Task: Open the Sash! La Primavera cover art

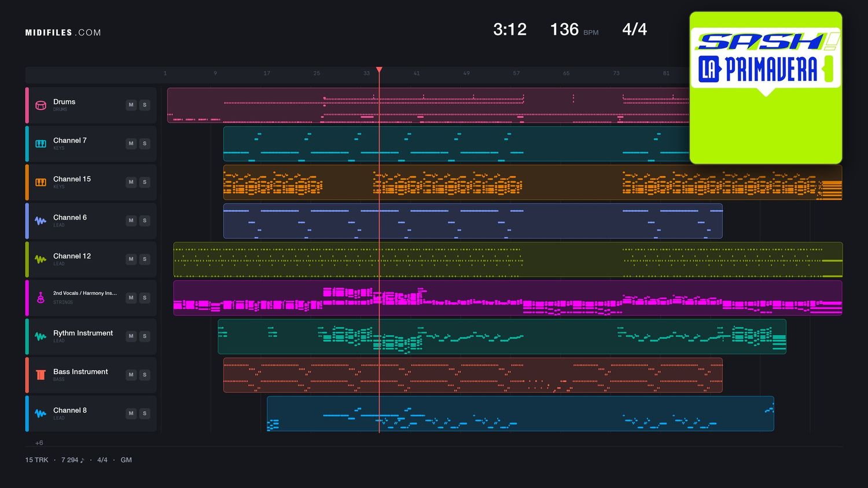Action: click(766, 88)
